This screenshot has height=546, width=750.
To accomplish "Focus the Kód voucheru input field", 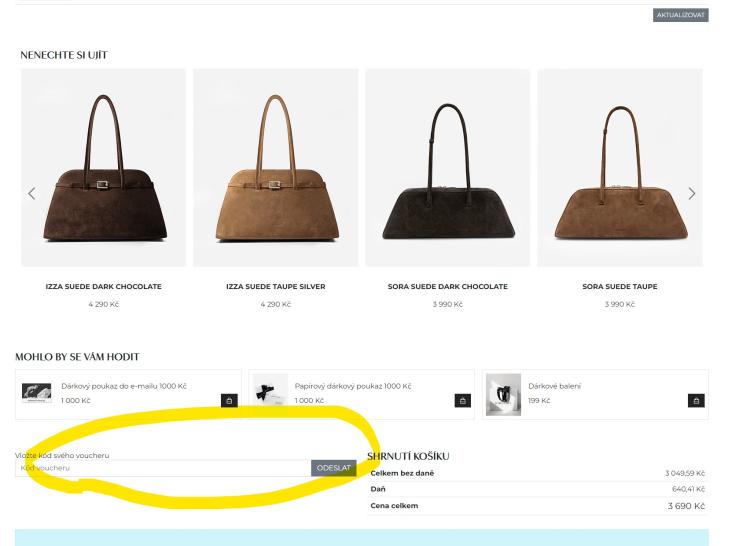I will (163, 468).
